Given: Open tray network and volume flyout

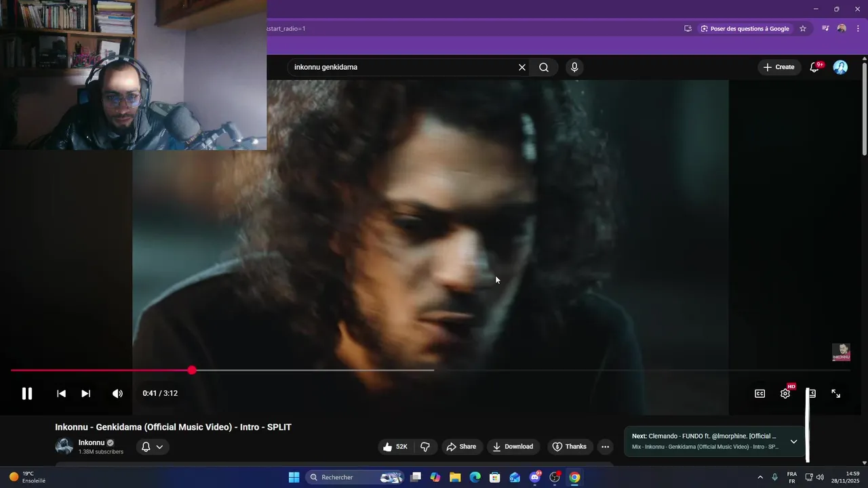Looking at the screenshot, I should click(814, 477).
